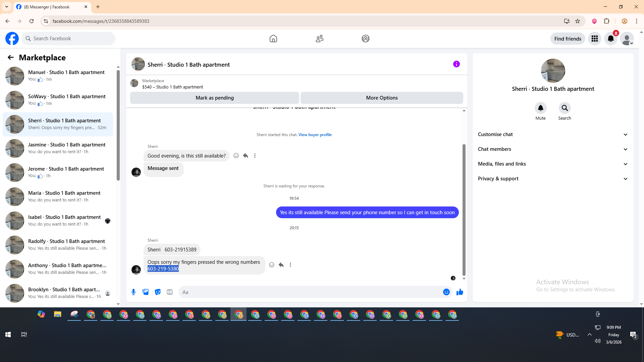The height and width of the screenshot is (362, 644).
Task: Reply to the 'wrong numbers' message
Action: pyautogui.click(x=281, y=265)
